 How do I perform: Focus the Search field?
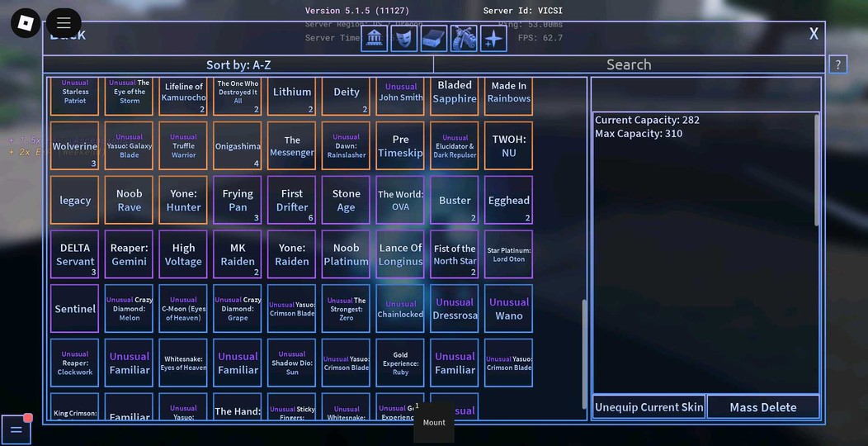[x=628, y=64]
